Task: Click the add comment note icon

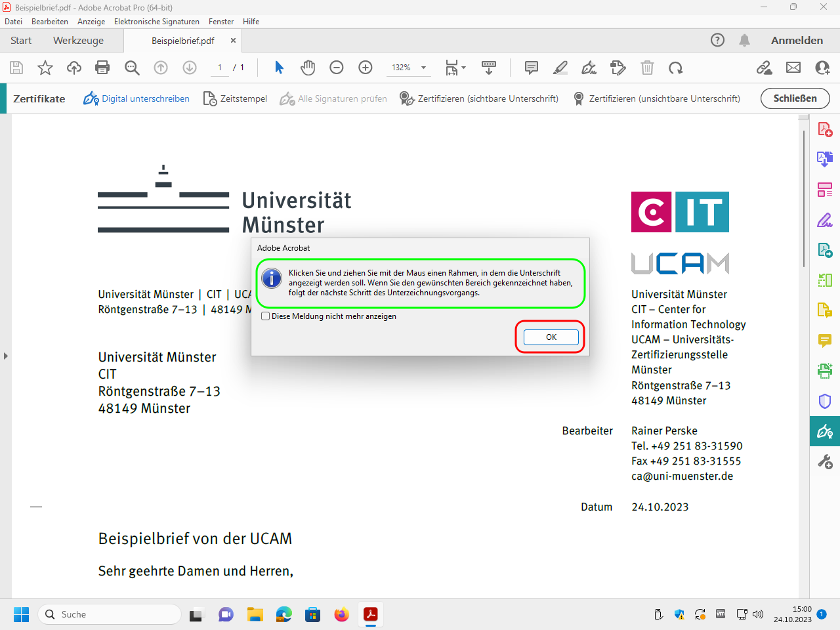Action: tap(532, 68)
